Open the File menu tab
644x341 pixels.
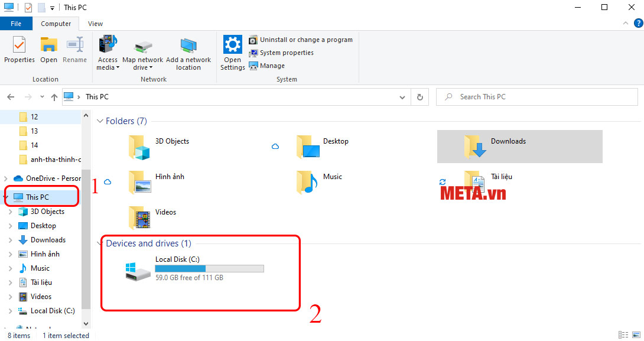click(x=16, y=24)
